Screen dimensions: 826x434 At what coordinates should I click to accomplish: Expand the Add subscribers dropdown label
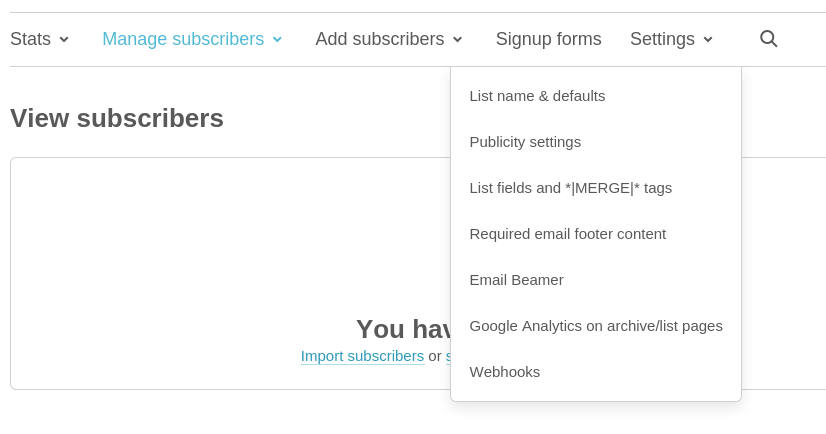pos(380,39)
